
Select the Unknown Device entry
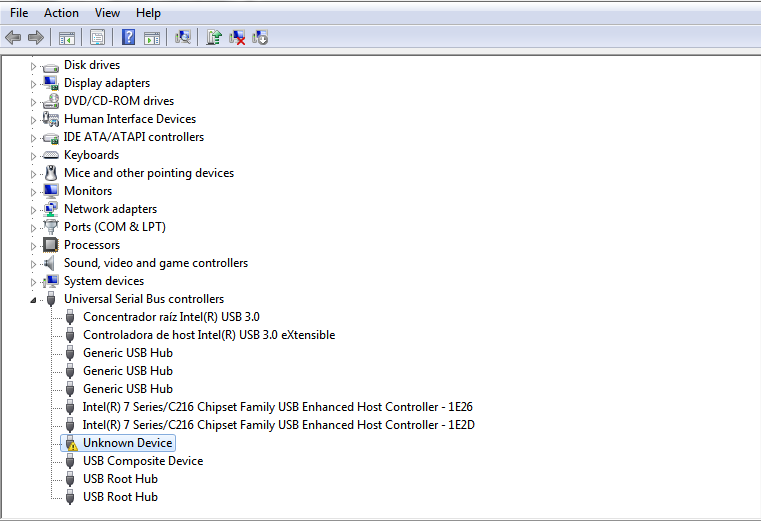[x=127, y=443]
